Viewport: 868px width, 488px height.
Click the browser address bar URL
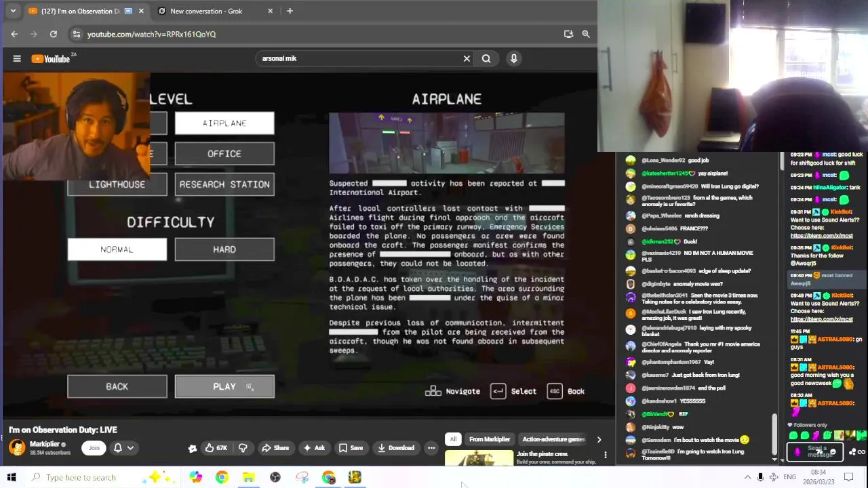151,34
